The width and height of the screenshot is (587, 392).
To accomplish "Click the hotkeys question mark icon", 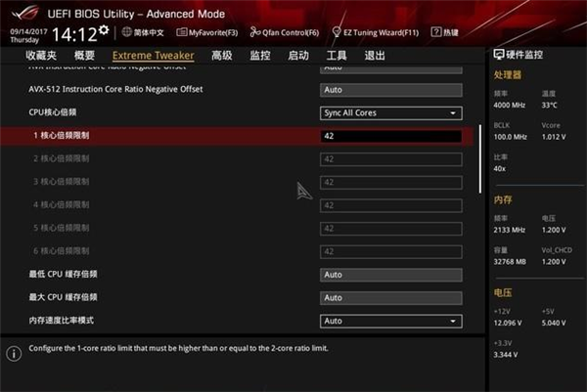I will click(x=436, y=32).
